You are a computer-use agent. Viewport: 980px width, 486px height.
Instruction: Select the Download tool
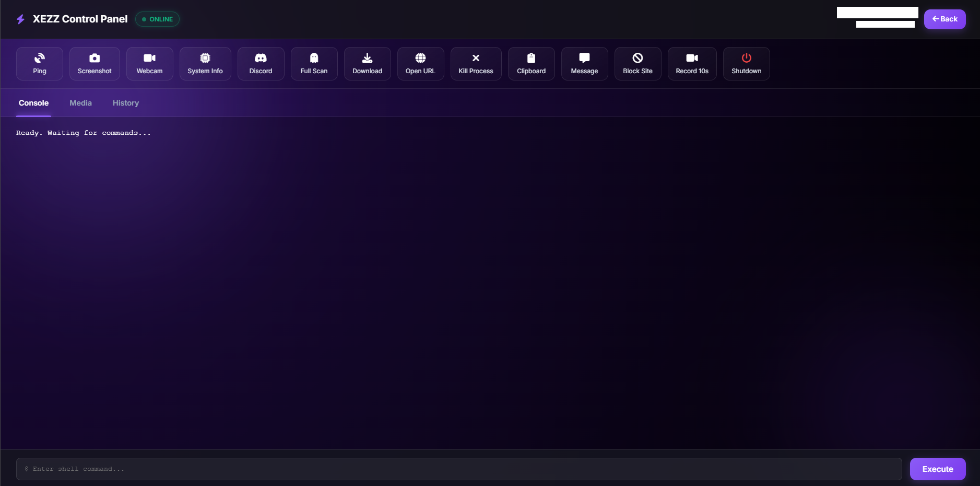coord(368,63)
